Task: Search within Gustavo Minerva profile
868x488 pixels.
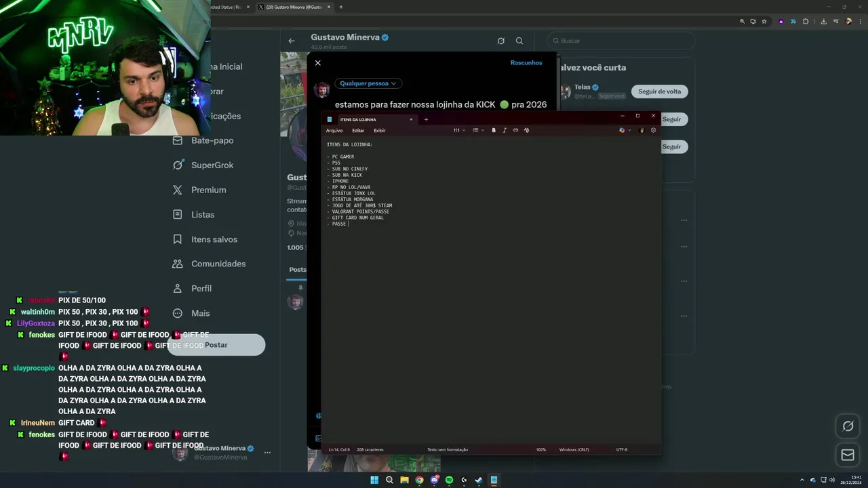Action: coord(519,41)
